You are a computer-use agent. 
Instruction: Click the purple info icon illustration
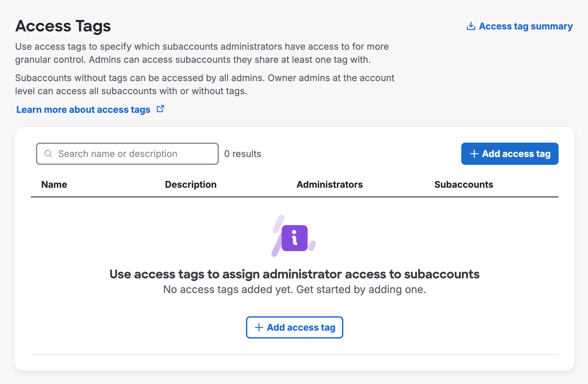(294, 236)
